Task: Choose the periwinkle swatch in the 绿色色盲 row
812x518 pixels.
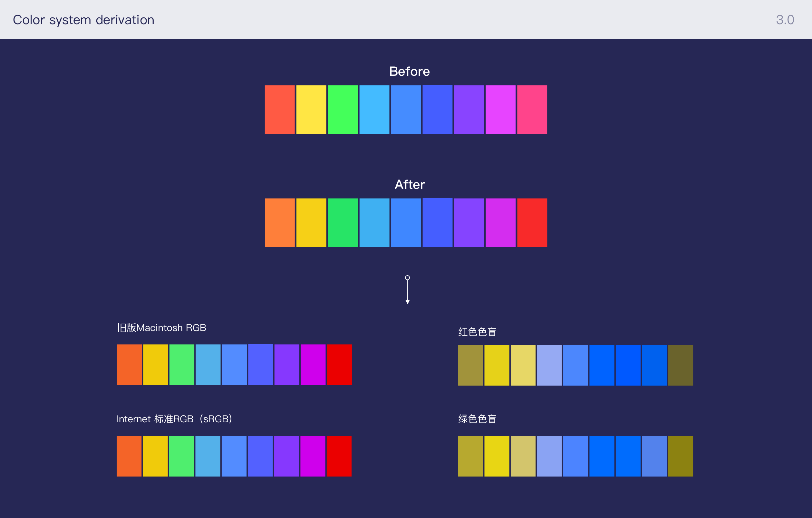Action: click(549, 456)
